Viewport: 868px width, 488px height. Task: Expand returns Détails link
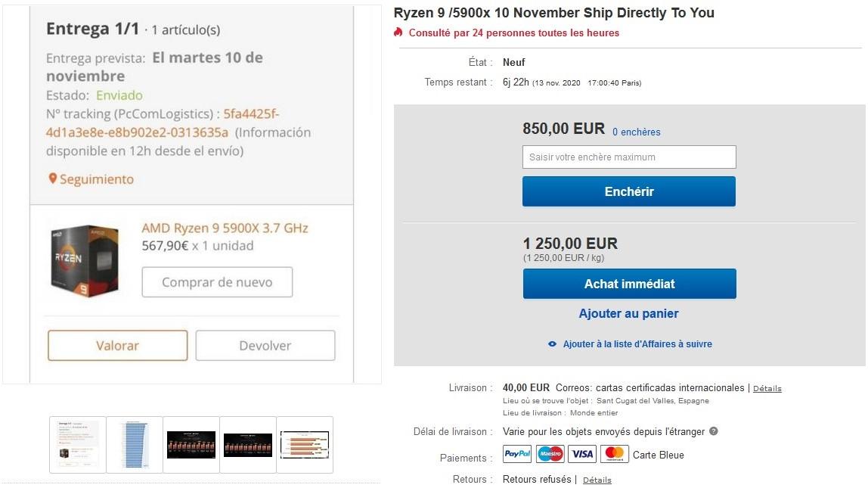597,480
